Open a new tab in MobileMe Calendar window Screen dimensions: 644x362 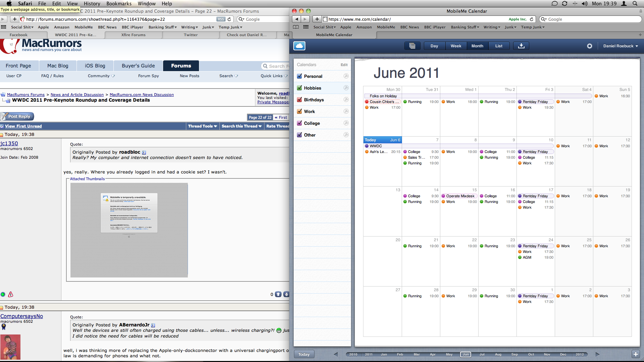pos(640,35)
